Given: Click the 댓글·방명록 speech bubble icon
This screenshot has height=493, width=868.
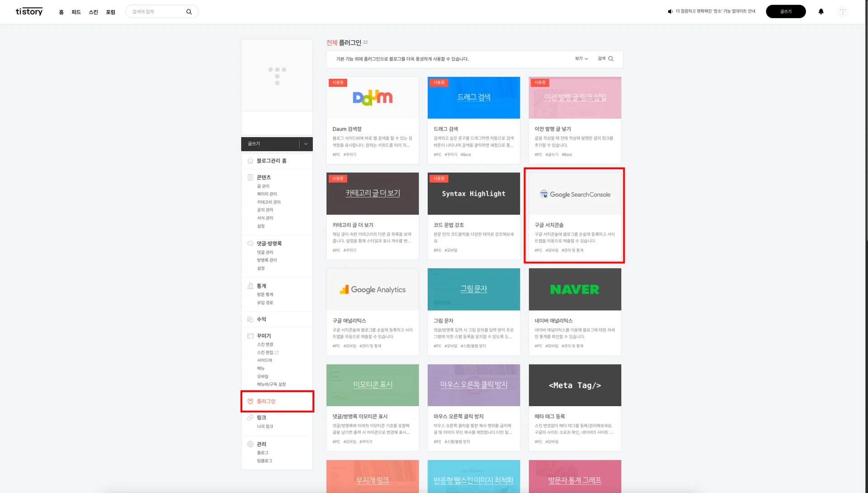Looking at the screenshot, I should 250,243.
